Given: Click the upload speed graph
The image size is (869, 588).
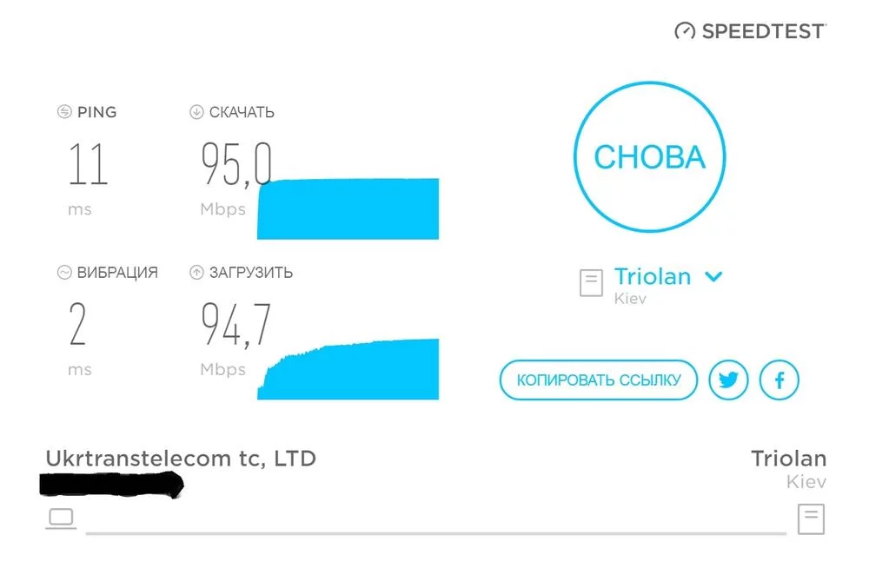Looking at the screenshot, I should coord(348,371).
